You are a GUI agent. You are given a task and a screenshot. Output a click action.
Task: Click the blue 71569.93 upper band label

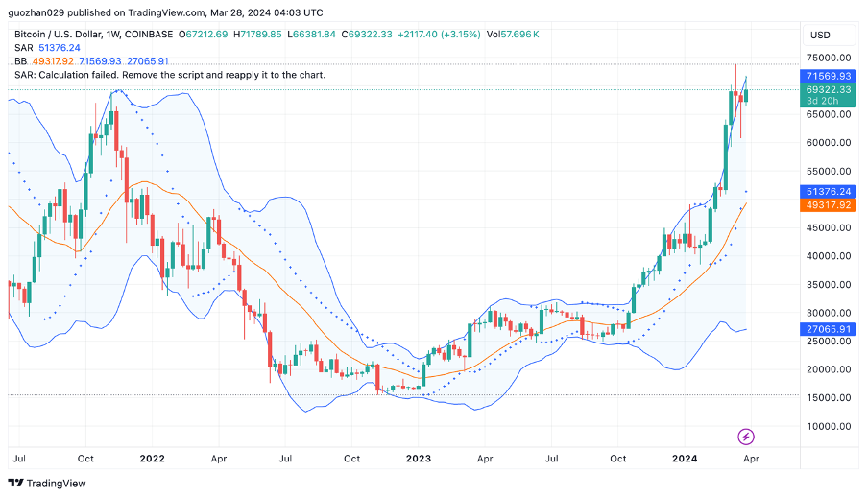tap(828, 76)
